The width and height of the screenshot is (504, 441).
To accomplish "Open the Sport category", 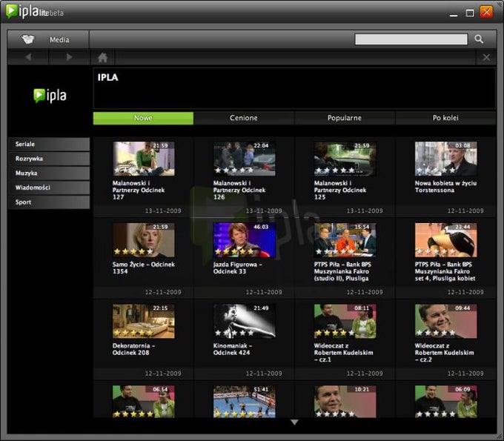I will pos(49,202).
